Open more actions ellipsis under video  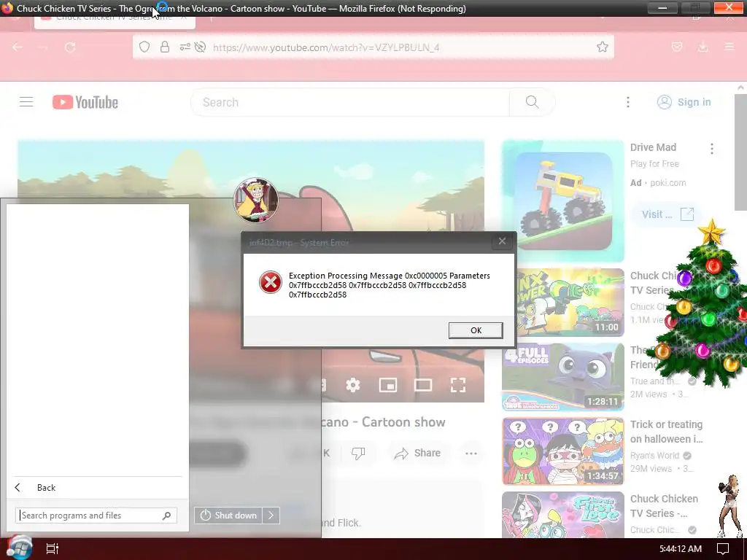click(471, 453)
